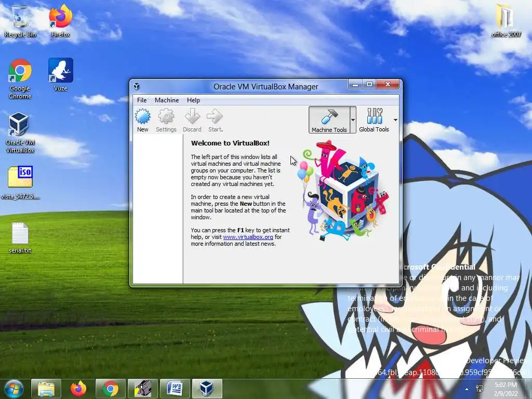
Task: Maximize the VirtualBox Manager window
Action: pos(369,85)
